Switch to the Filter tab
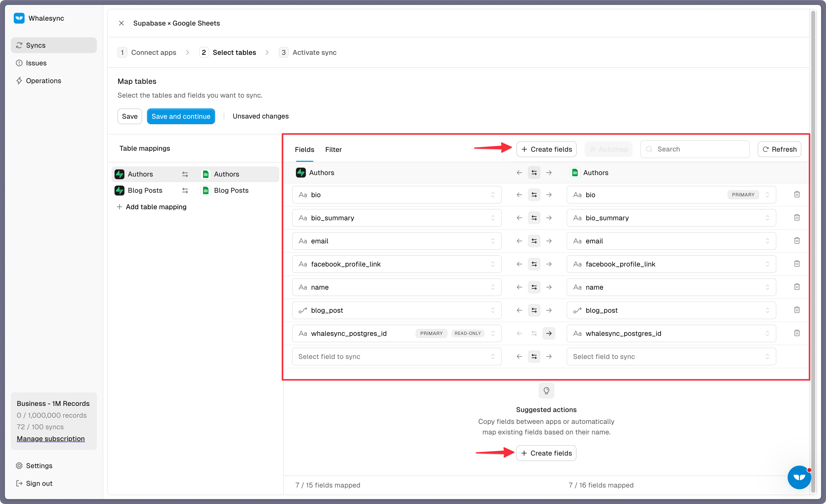This screenshot has height=504, width=826. coord(333,149)
